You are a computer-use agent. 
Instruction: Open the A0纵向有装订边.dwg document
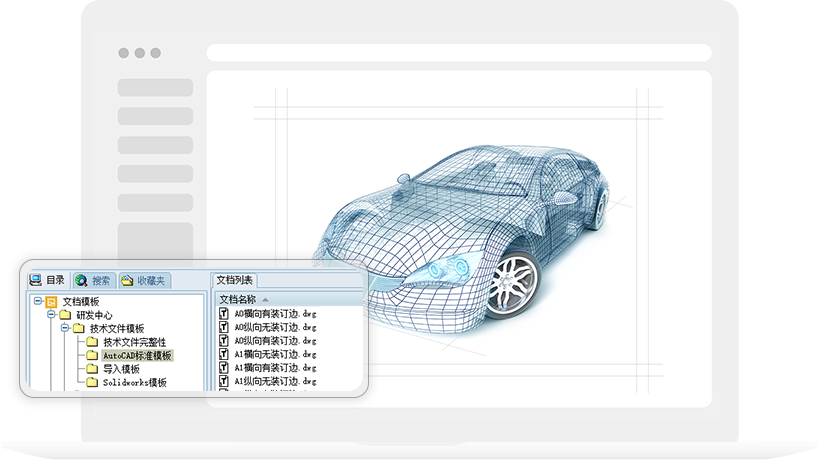[275, 340]
